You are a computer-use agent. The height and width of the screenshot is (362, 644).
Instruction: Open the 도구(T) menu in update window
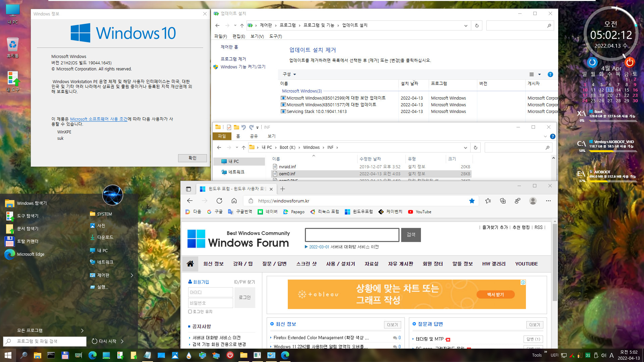pyautogui.click(x=276, y=36)
